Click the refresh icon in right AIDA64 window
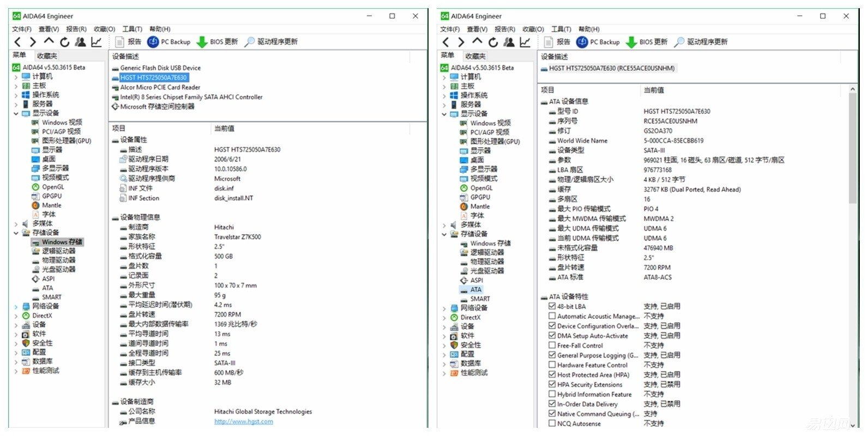 (493, 42)
